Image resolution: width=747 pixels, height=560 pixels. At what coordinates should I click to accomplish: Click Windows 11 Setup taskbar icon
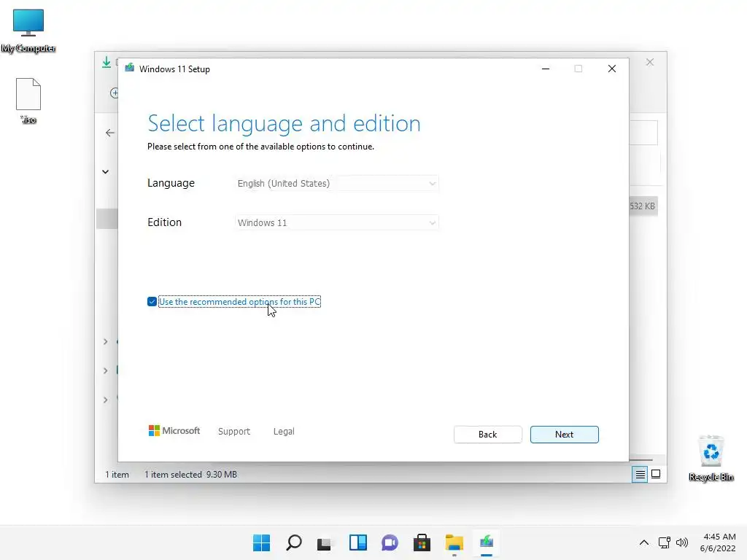(x=487, y=542)
